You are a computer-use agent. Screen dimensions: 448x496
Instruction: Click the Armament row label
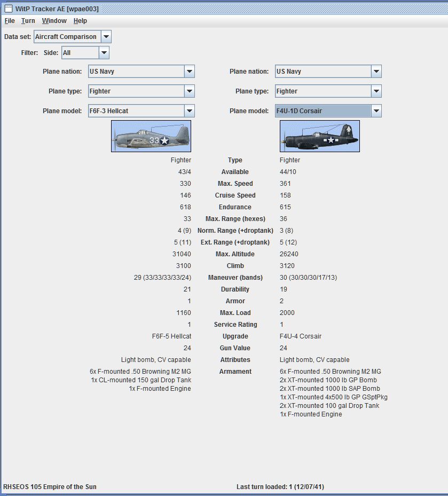(235, 372)
